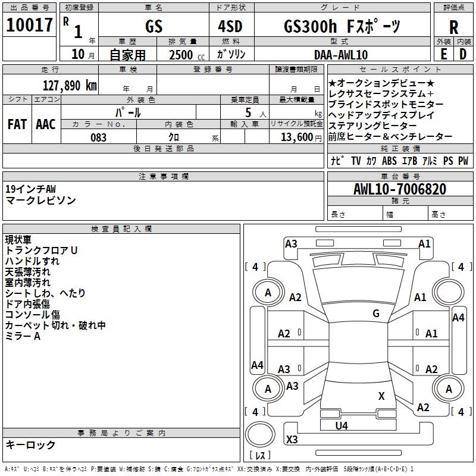Click the note マークレビンソン

(x=40, y=201)
